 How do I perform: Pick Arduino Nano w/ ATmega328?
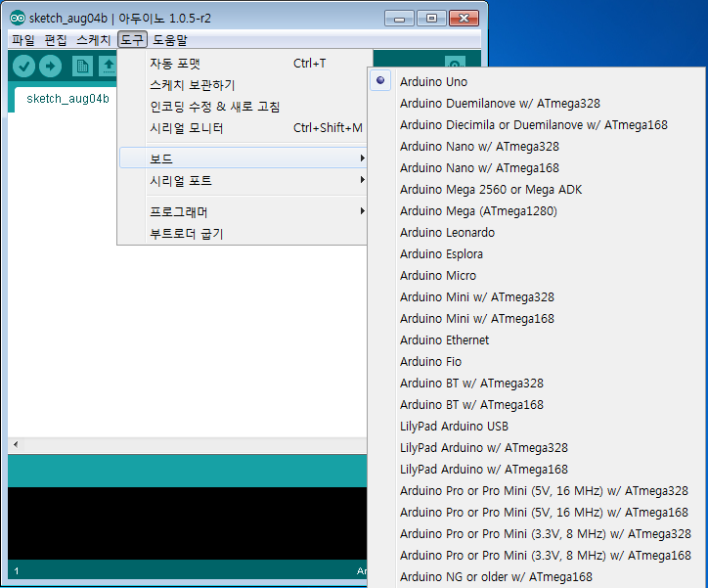click(x=537, y=147)
